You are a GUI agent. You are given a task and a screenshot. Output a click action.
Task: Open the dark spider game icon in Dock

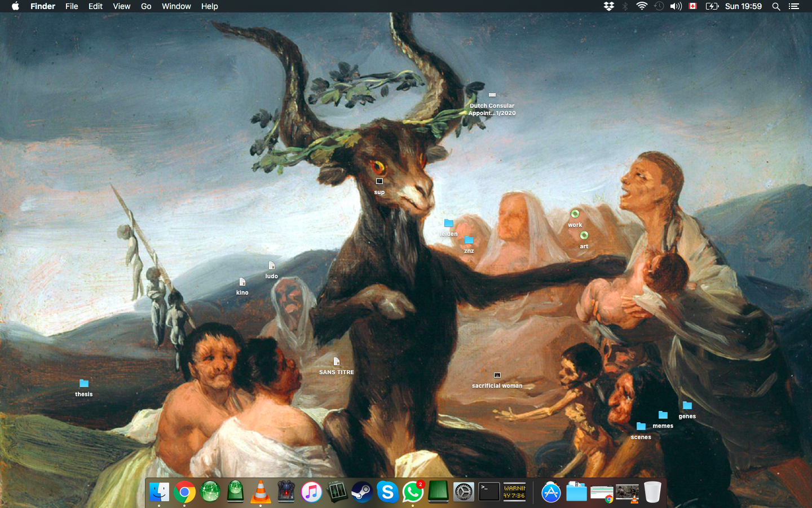(286, 492)
